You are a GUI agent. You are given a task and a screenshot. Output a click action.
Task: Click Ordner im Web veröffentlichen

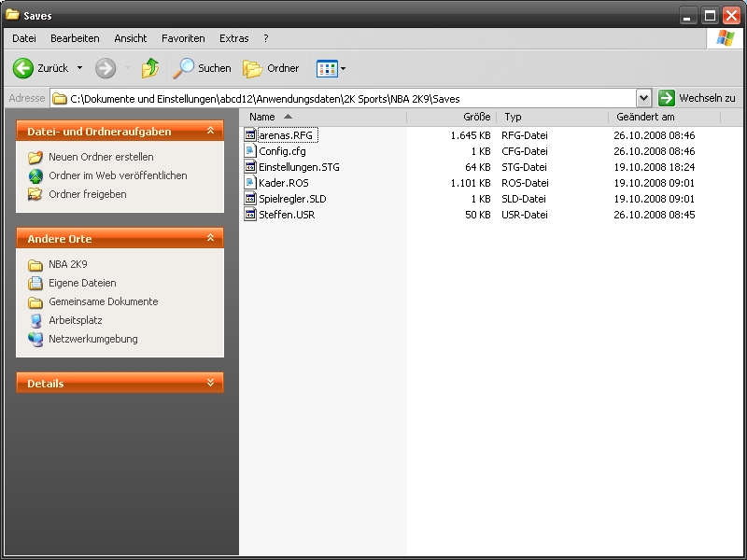(x=118, y=175)
